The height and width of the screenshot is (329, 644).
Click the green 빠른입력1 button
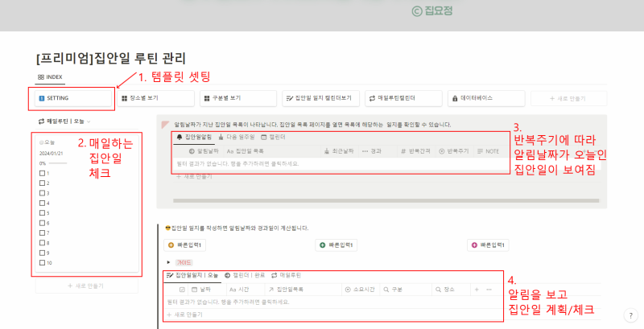[336, 245]
